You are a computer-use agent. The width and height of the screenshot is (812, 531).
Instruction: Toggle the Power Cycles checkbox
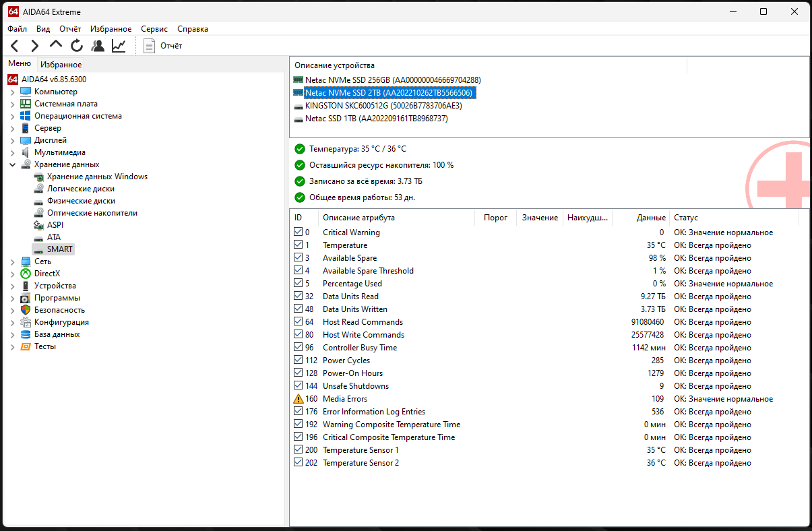pos(299,361)
